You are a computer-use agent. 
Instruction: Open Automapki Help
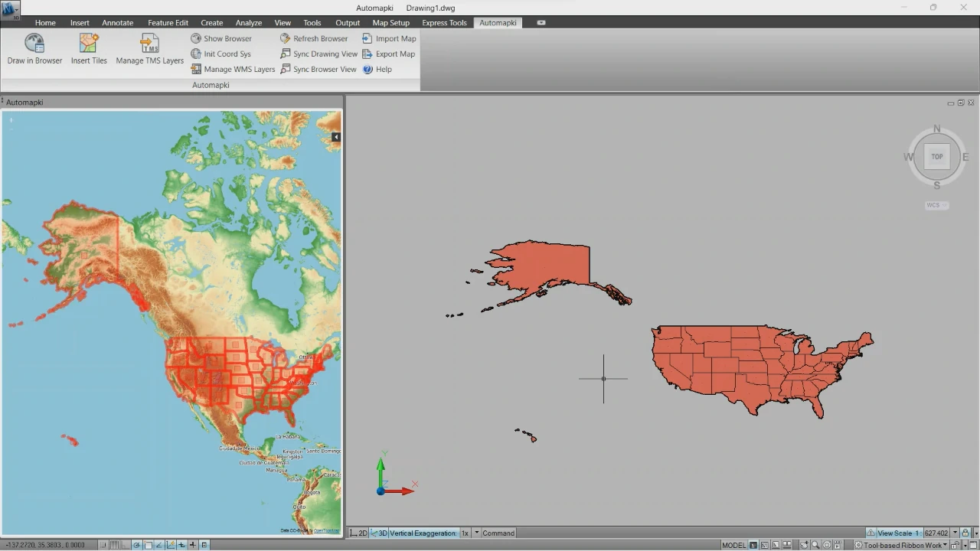click(x=377, y=69)
